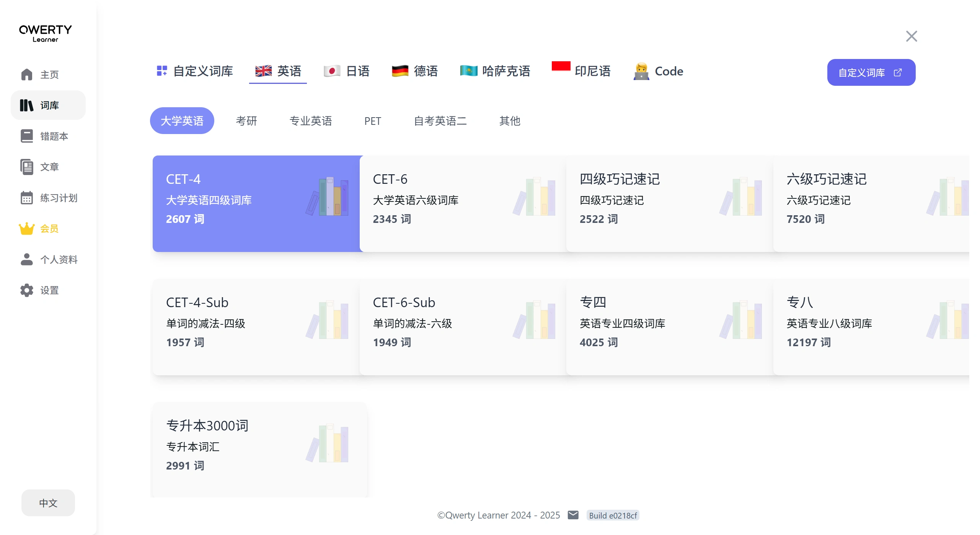Select the 自考英语二 category
The width and height of the screenshot is (980, 535).
pos(440,121)
